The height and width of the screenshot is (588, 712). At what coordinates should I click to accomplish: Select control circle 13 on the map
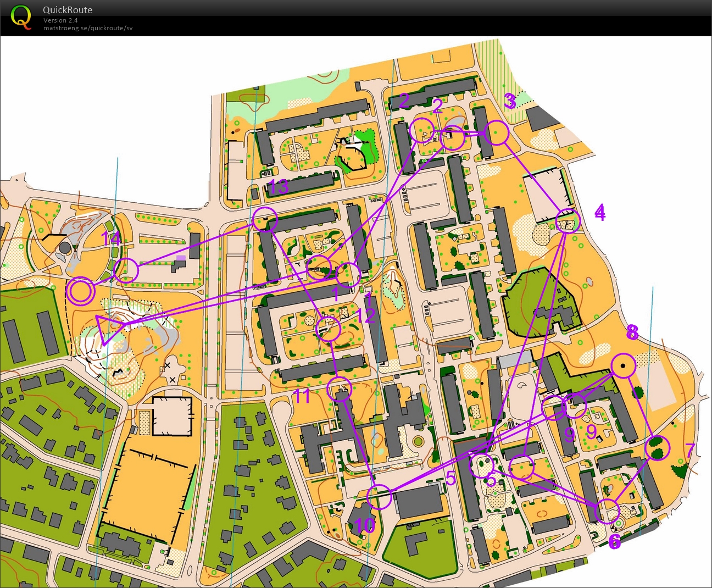point(265,220)
